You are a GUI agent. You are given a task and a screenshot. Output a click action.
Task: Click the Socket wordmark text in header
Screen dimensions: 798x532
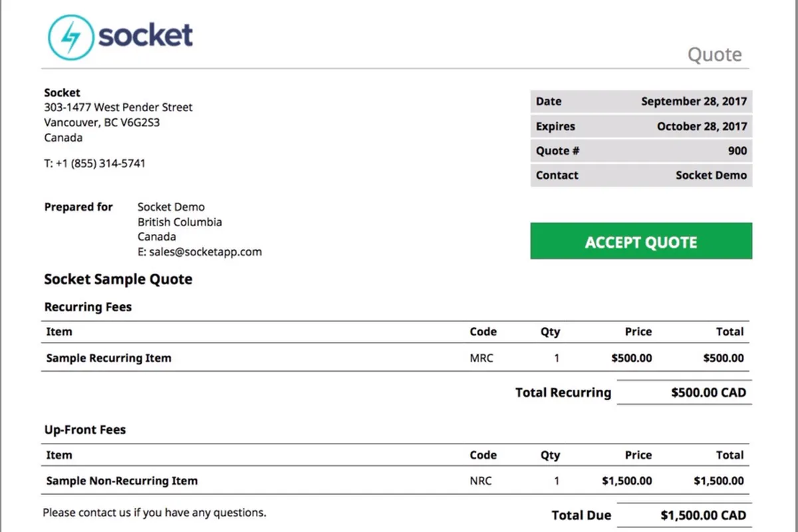coord(146,35)
